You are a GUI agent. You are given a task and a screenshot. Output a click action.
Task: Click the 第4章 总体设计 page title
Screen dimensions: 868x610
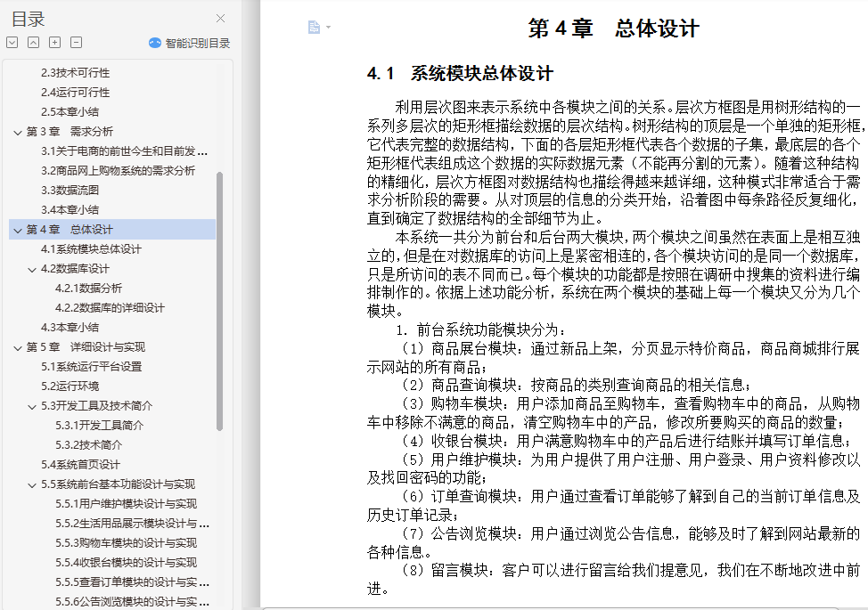[613, 28]
